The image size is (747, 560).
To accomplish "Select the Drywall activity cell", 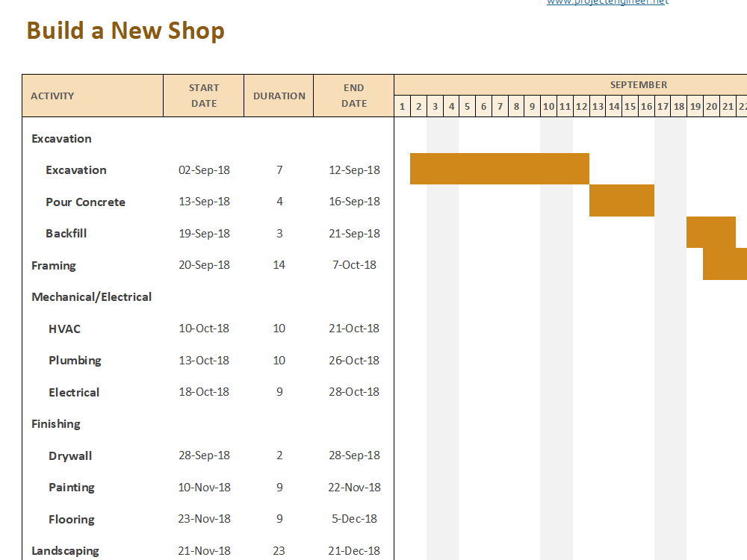I will tap(70, 455).
